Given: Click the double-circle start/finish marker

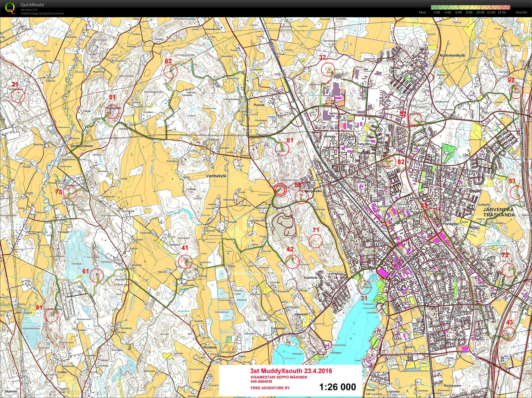Looking at the screenshot, I should 280,190.
